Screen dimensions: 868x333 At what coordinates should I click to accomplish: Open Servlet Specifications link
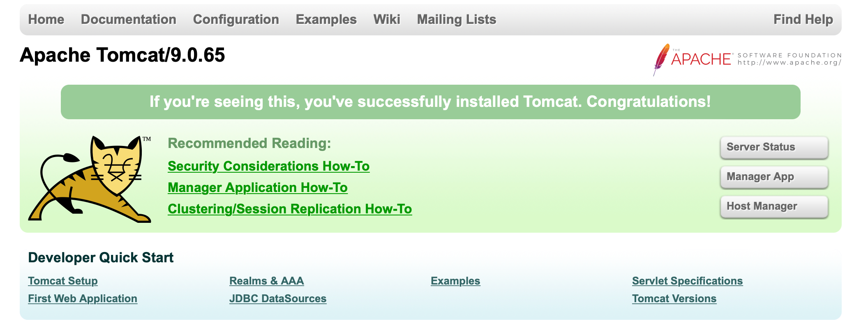(x=688, y=281)
